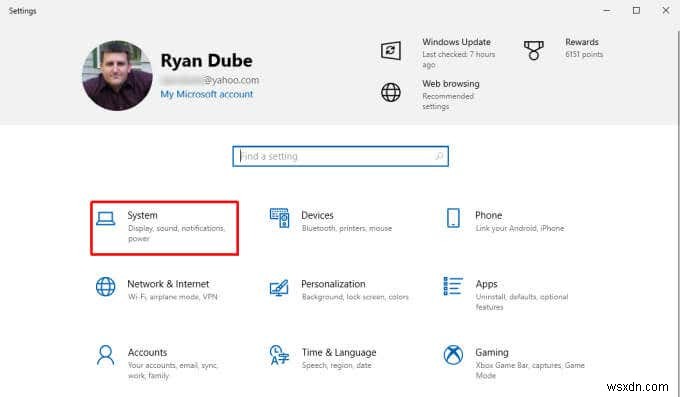Open the My Microsoft account link

click(x=206, y=94)
